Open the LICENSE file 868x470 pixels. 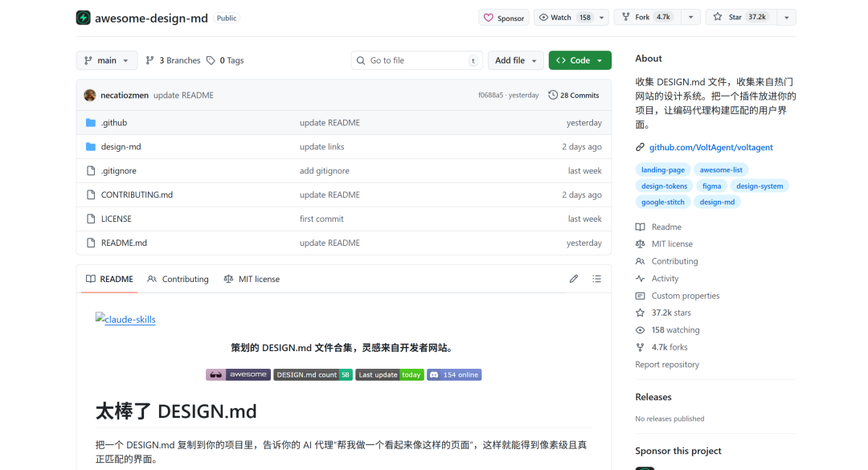[x=117, y=219]
